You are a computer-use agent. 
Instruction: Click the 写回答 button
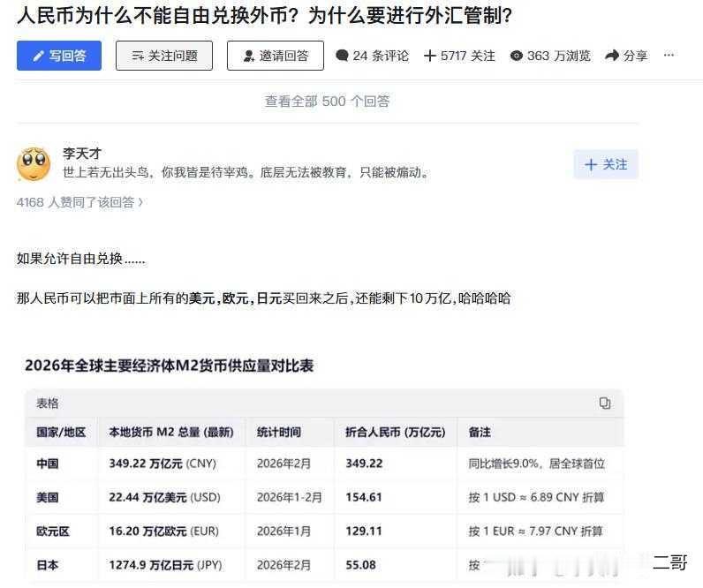[x=59, y=56]
